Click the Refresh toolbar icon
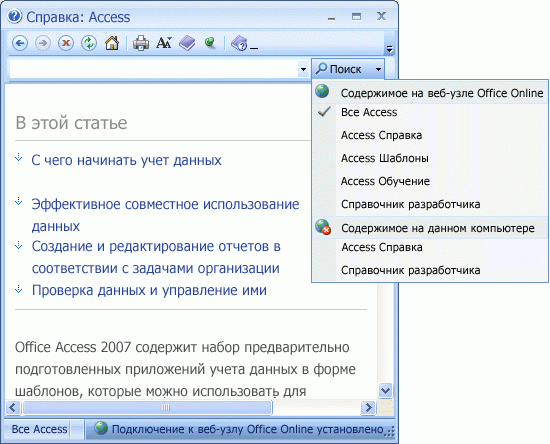The height and width of the screenshot is (444, 550). (89, 43)
